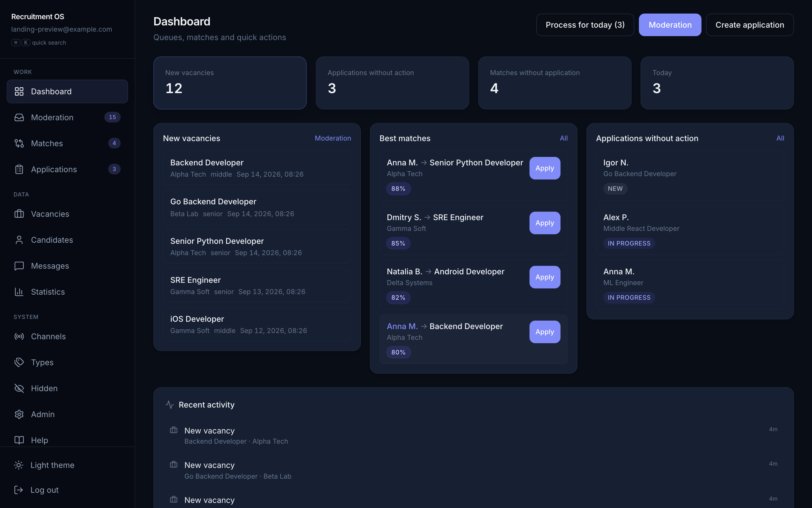This screenshot has width=812, height=508.
Task: Click All link in Best matches panel
Action: [x=564, y=138]
